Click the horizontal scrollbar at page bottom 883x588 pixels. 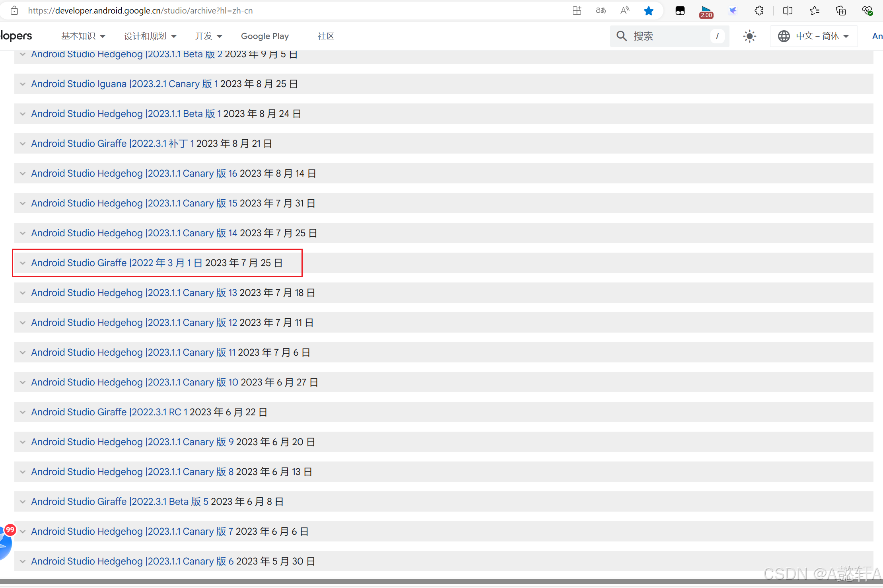[x=441, y=582]
